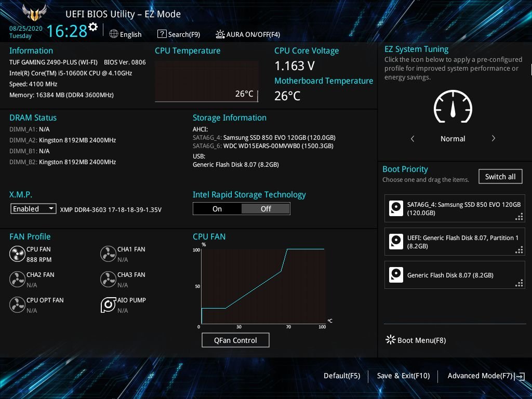Click the EZ System Tuning gauge icon
This screenshot has height=399, width=532.
pos(453,106)
